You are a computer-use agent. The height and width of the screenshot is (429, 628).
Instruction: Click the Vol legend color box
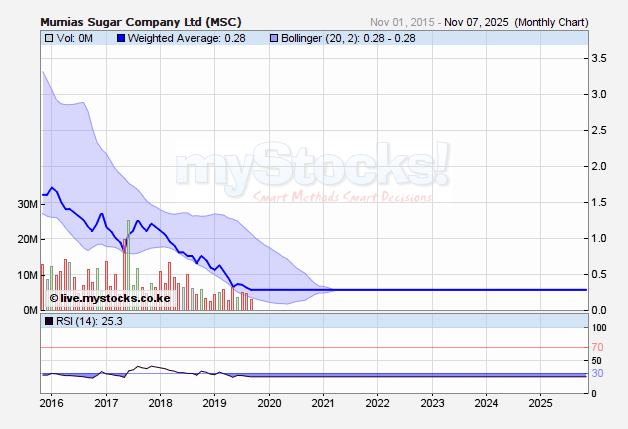point(49,38)
